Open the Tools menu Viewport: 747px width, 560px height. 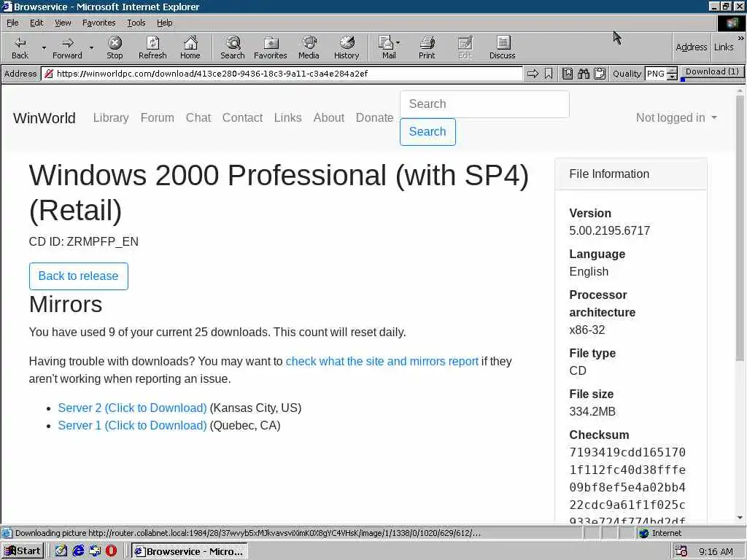point(136,23)
